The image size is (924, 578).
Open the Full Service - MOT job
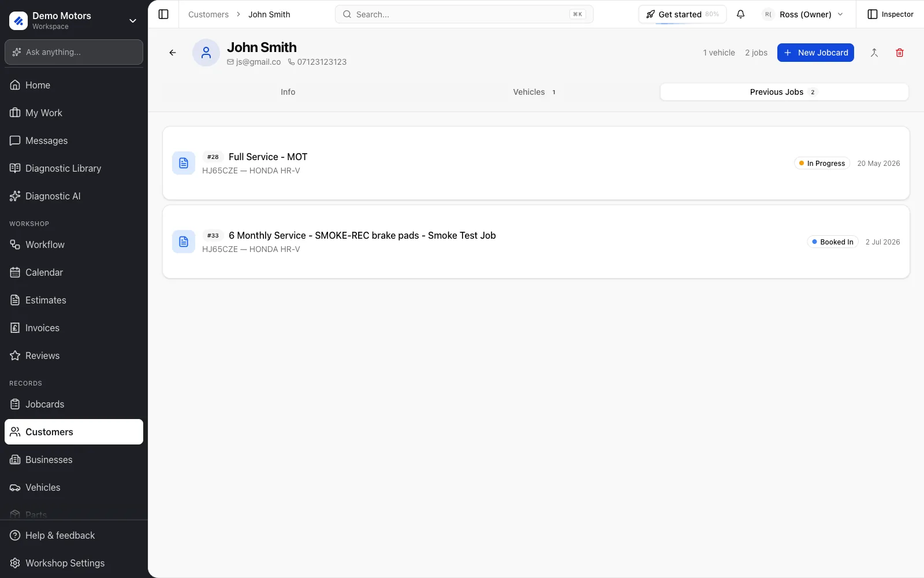536,163
